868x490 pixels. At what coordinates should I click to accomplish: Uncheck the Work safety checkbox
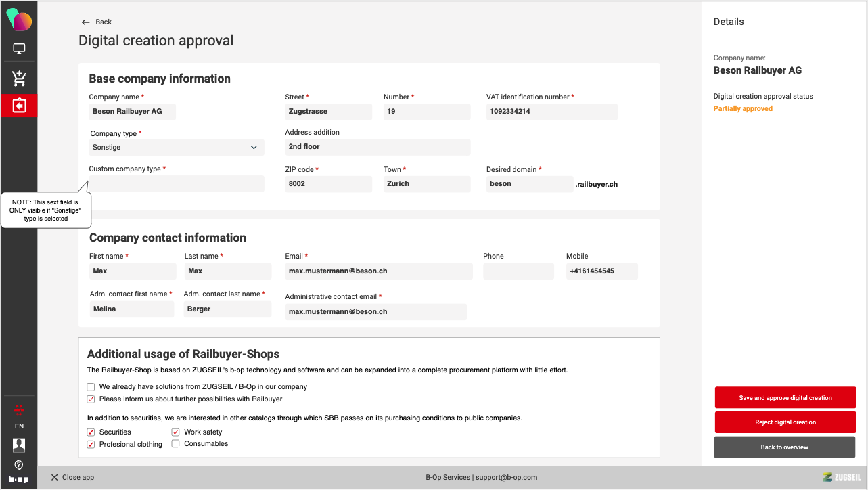click(176, 432)
